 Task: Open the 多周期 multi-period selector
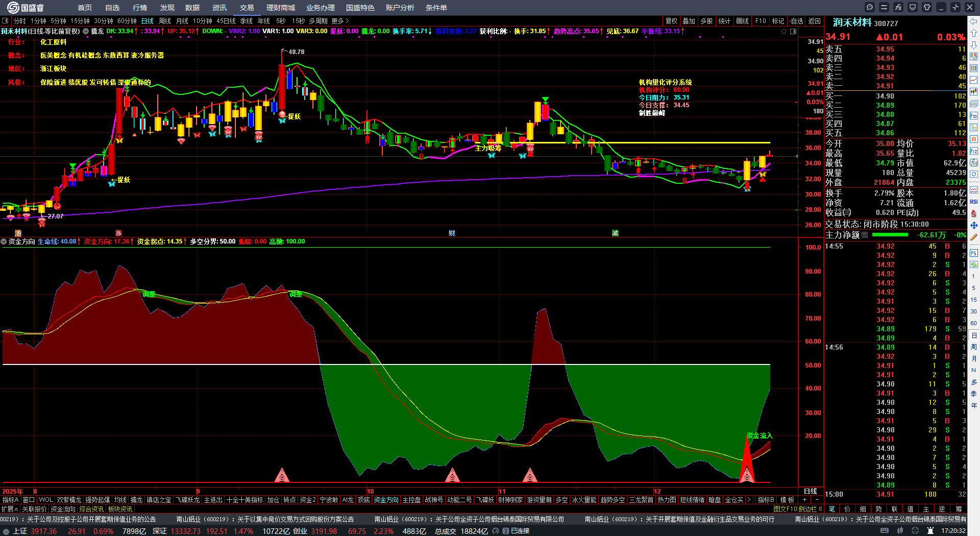[x=318, y=21]
